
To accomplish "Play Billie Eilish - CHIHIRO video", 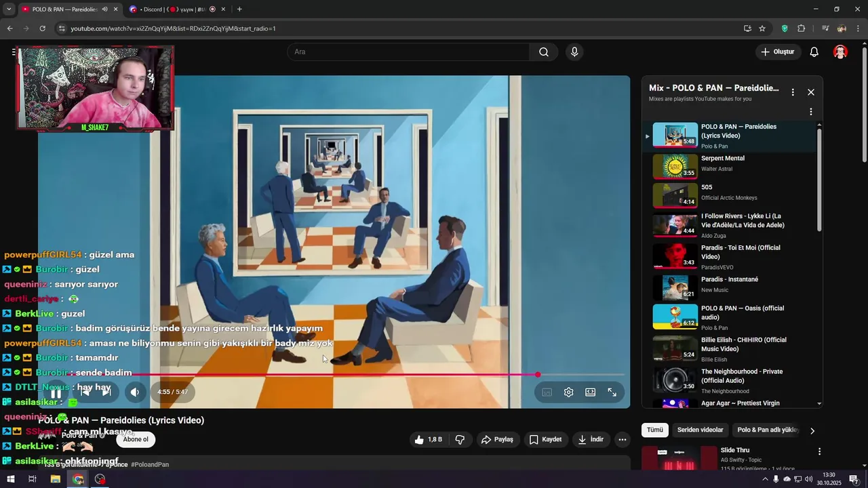I will pos(729,349).
